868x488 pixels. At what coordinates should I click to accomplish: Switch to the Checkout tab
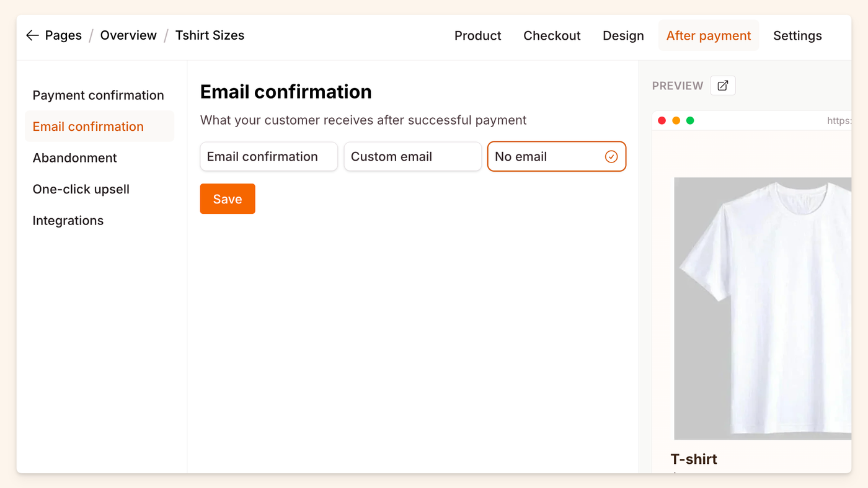coord(552,35)
